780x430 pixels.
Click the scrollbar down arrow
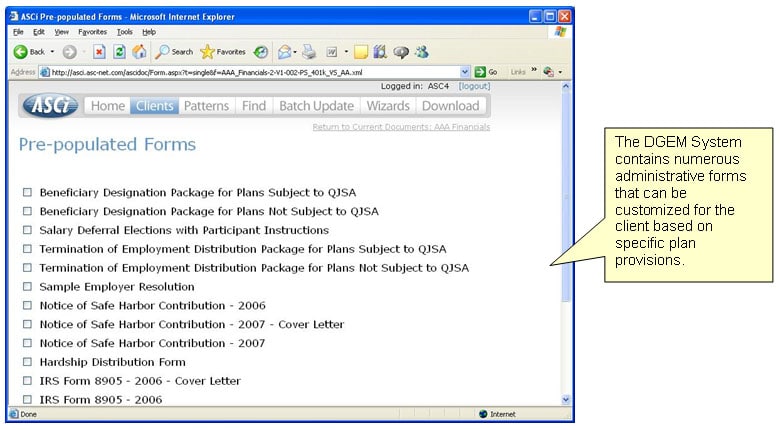tap(566, 400)
